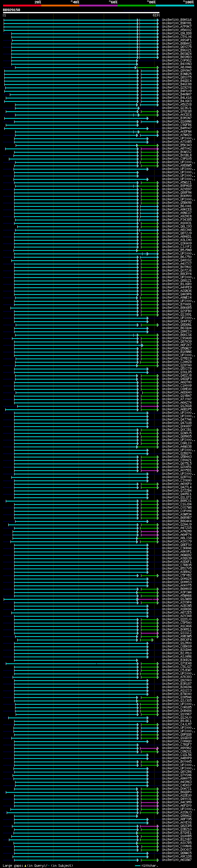Select hit UniRef100_B6SMD3

click(x=177, y=57)
